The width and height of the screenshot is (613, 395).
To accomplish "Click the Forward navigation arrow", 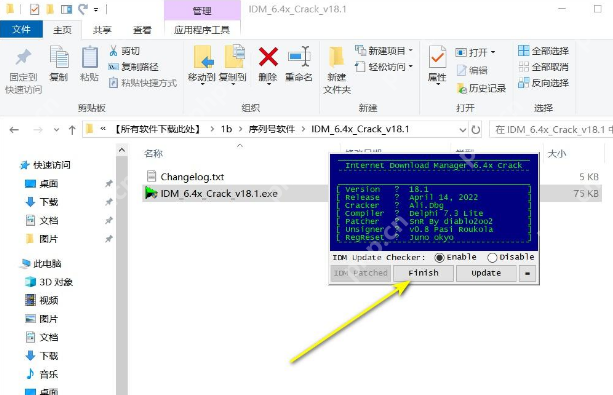I will [38, 129].
